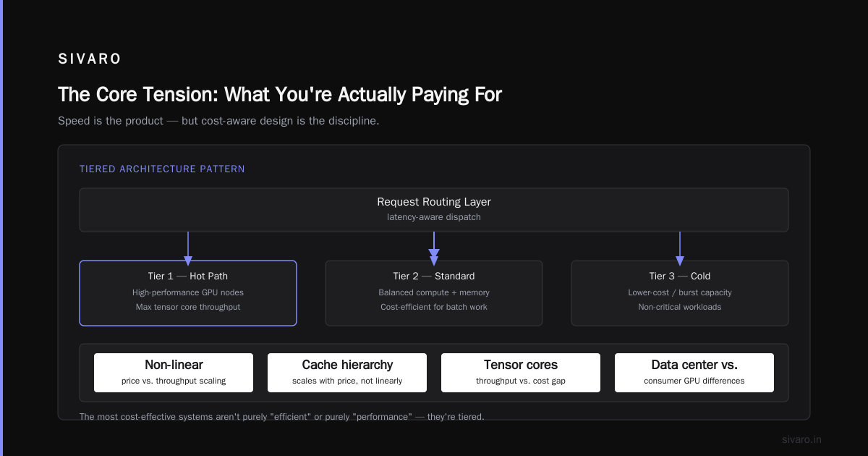Click the 'Non-linear' white tile
The height and width of the screenshot is (456, 868).
tap(174, 373)
